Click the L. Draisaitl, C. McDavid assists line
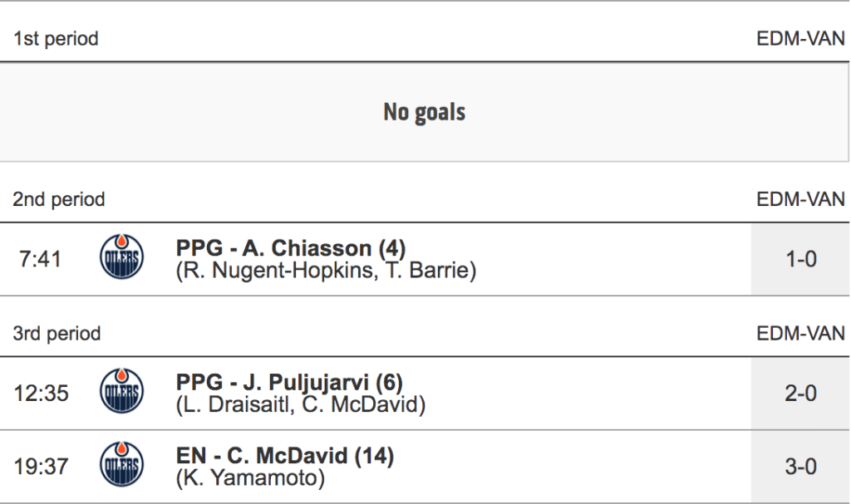 (x=301, y=405)
